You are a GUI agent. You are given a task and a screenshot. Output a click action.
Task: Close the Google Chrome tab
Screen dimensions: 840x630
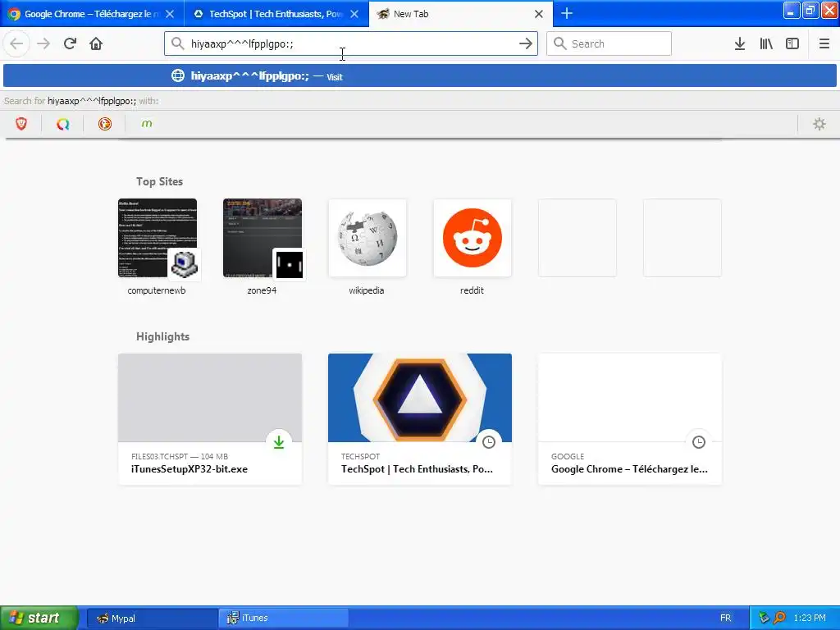170,14
